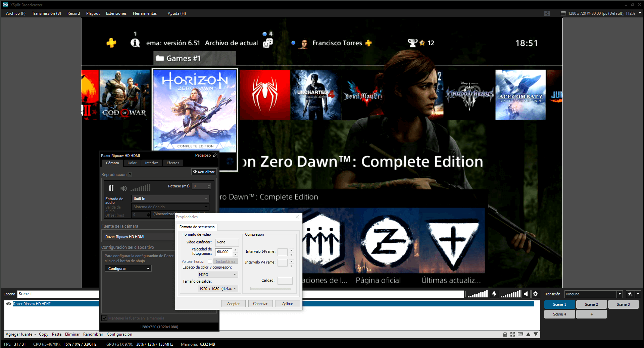Click the share icon next to resolution
This screenshot has width=644, height=348.
pos(547,13)
